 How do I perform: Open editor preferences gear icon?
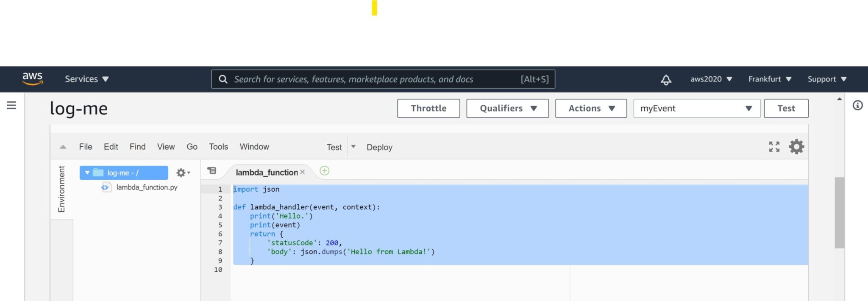pos(796,147)
